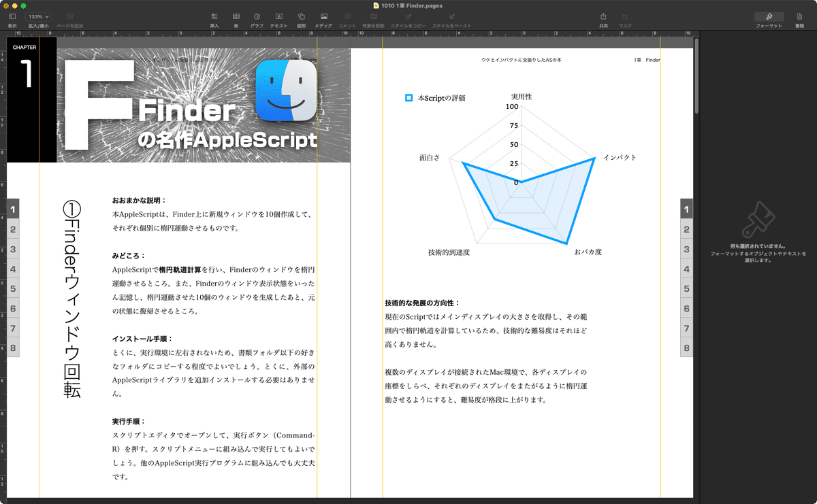Toggle the Format (フォーマット) inspector panel
The image size is (817, 504).
[x=768, y=15]
